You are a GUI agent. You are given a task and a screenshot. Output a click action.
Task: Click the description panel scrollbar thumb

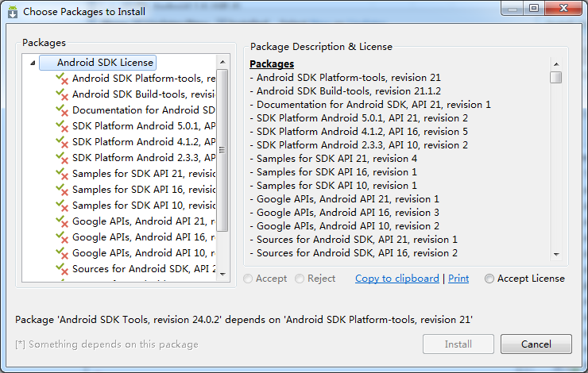tap(556, 78)
